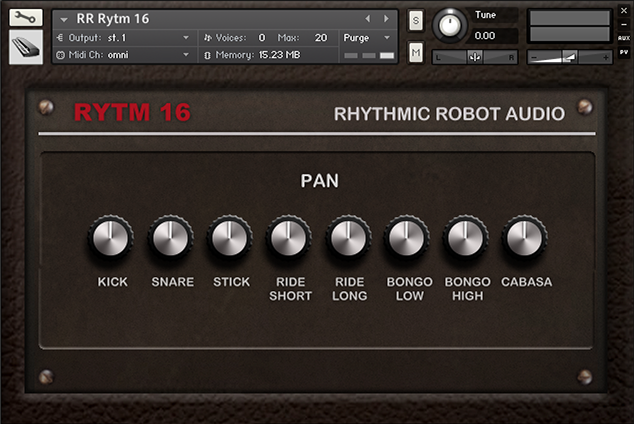Click the Voices note icon

[x=207, y=38]
